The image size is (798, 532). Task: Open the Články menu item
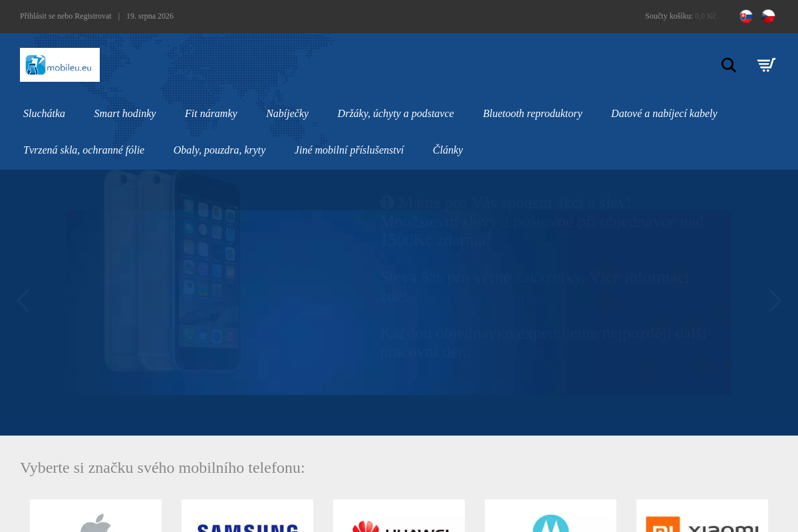tap(448, 150)
